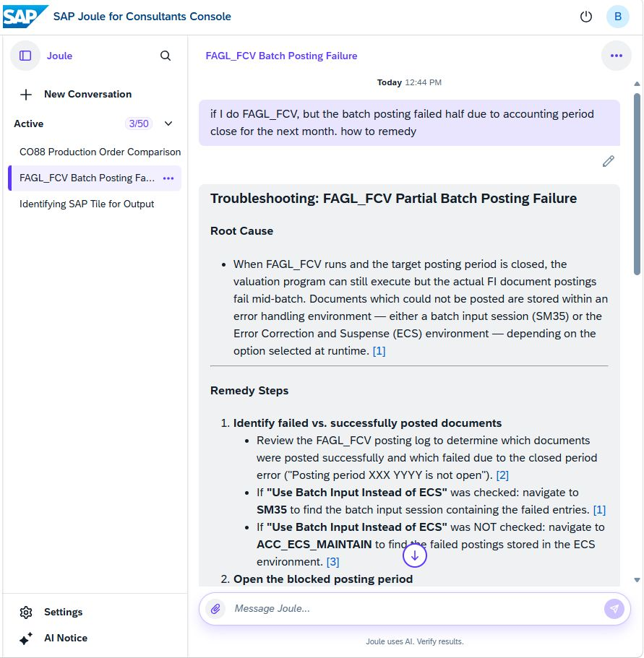The image size is (644, 658).
Task: Click the 3/50 conversation count badge
Action: 139,124
